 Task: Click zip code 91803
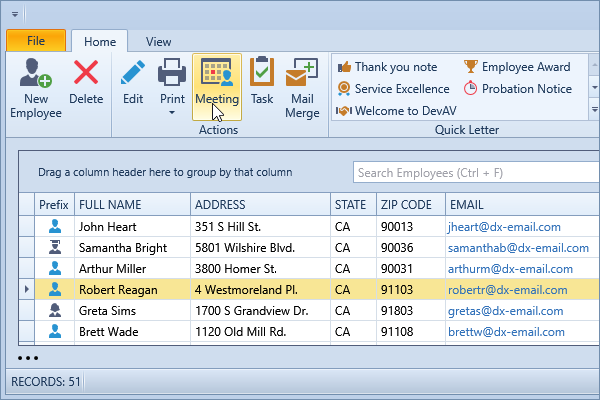click(397, 311)
